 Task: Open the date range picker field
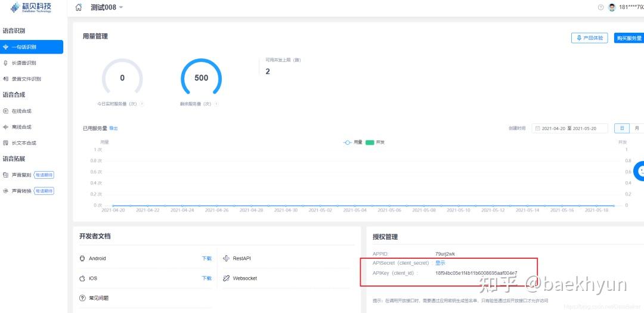569,129
